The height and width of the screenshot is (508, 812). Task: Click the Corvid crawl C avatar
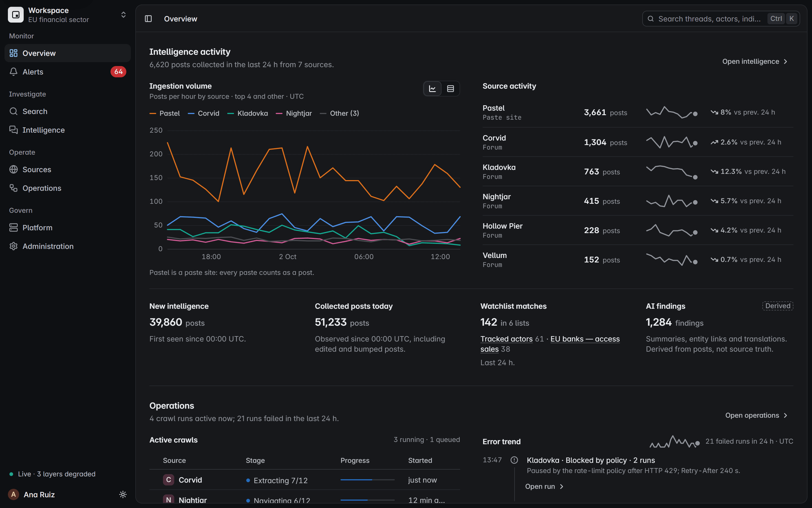coord(168,480)
